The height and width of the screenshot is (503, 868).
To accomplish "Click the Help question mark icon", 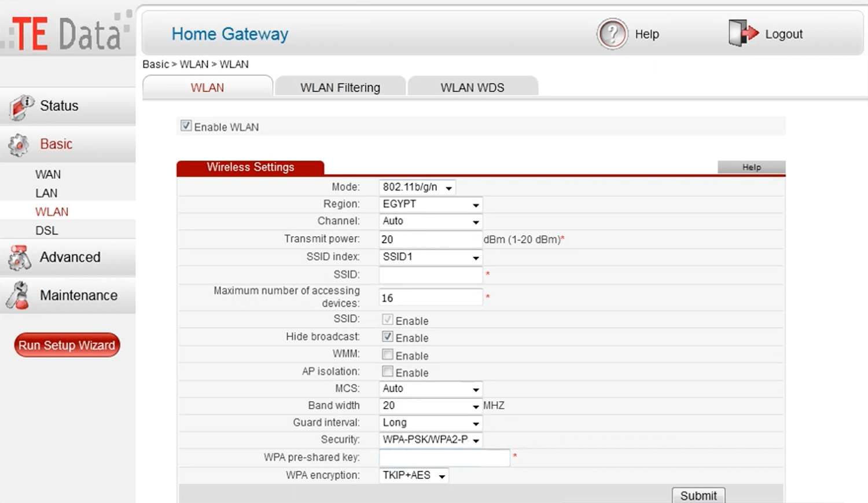I will (x=612, y=34).
